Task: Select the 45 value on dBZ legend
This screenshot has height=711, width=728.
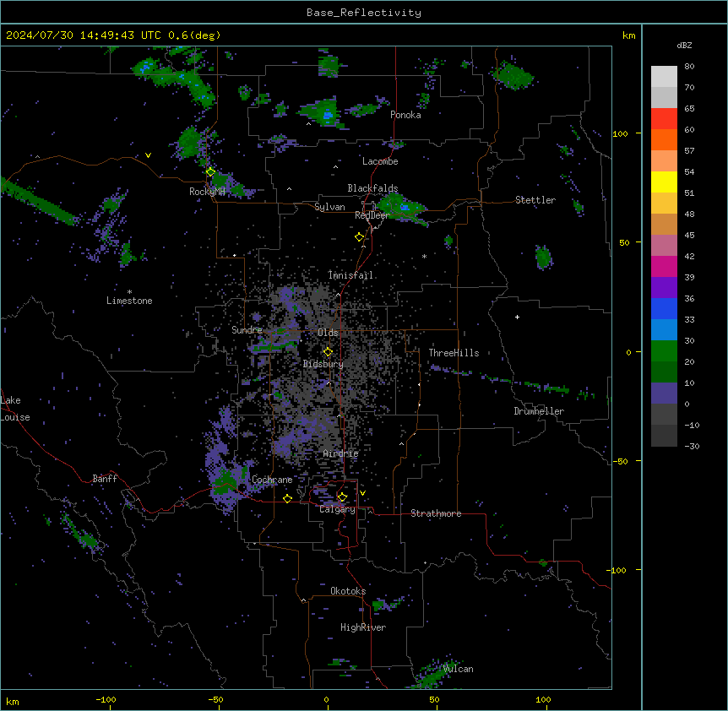Action: point(689,236)
